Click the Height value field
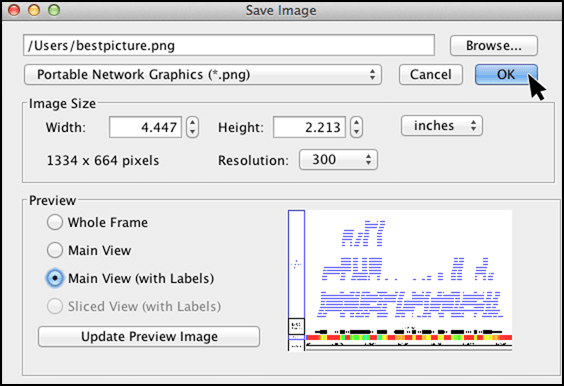Screen dimensions: 564x386 click(x=309, y=127)
